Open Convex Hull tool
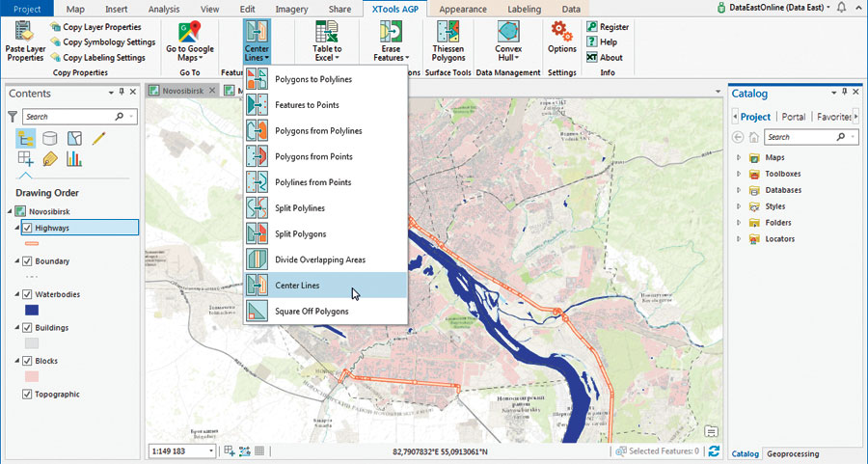868x464 pixels. pyautogui.click(x=508, y=41)
